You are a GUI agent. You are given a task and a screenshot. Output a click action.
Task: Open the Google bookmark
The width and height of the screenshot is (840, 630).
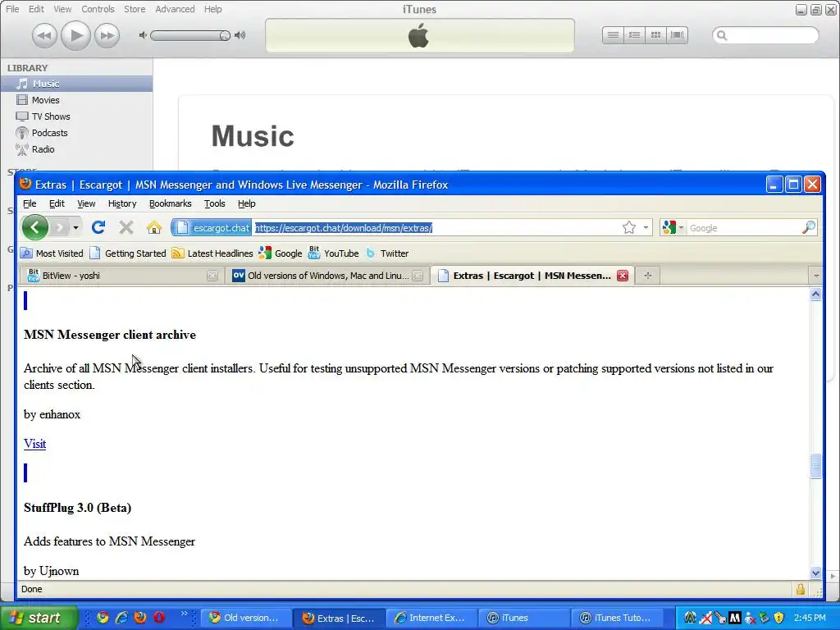coord(281,253)
